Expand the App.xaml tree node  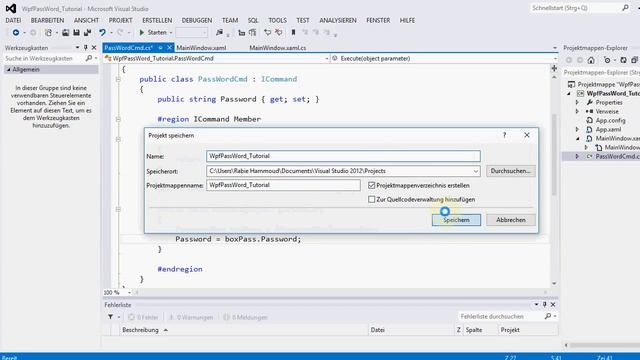click(x=577, y=129)
